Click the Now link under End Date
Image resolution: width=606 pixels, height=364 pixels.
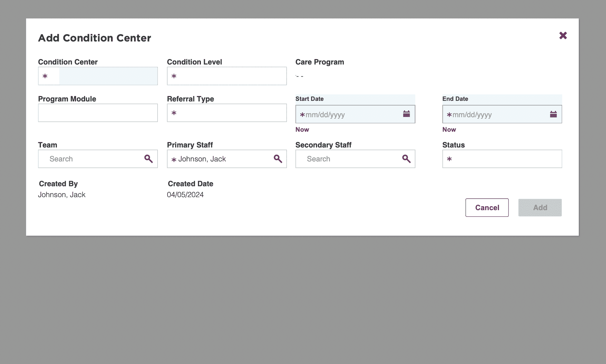point(449,130)
